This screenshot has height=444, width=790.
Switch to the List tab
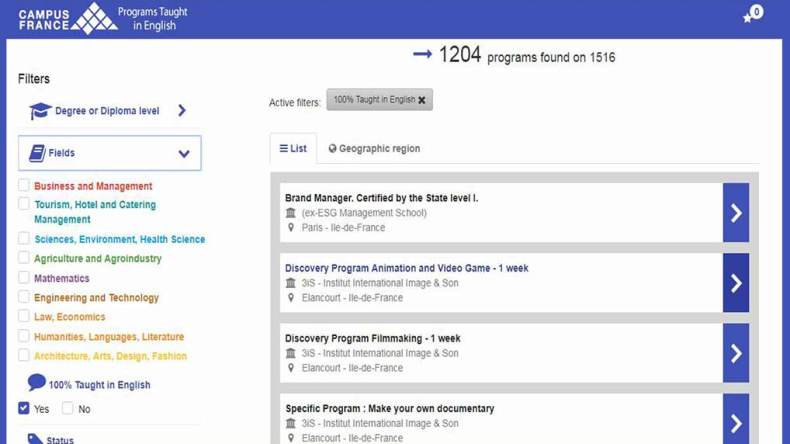pos(293,148)
